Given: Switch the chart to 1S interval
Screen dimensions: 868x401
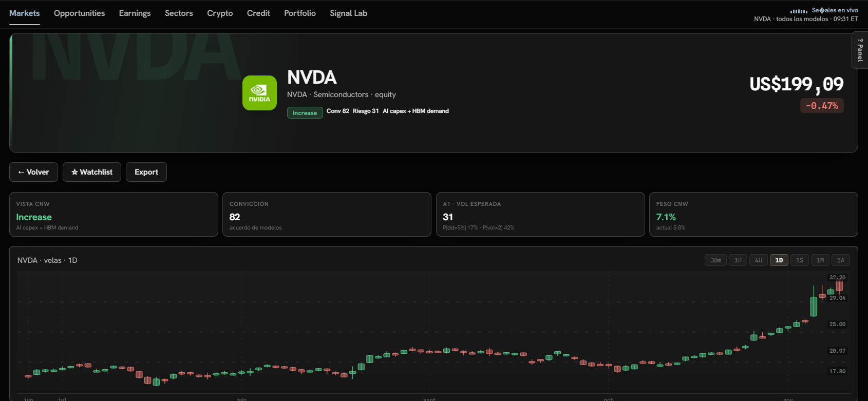Looking at the screenshot, I should tap(800, 260).
